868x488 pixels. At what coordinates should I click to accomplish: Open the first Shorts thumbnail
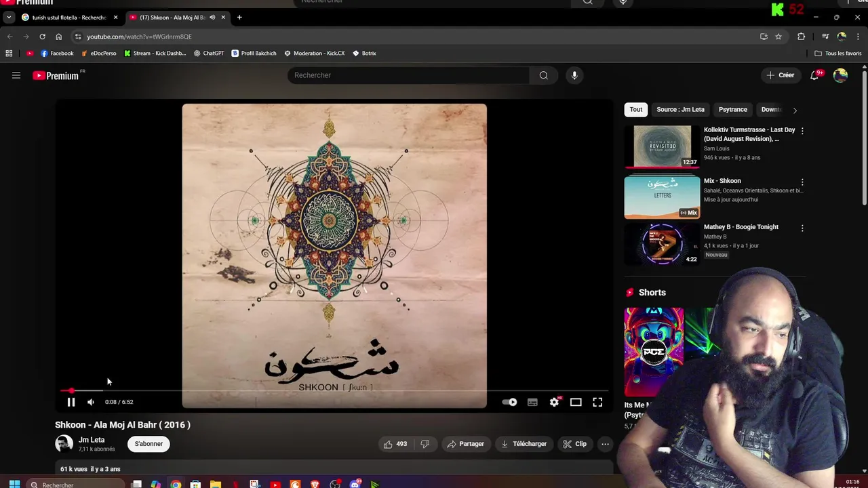[654, 352]
